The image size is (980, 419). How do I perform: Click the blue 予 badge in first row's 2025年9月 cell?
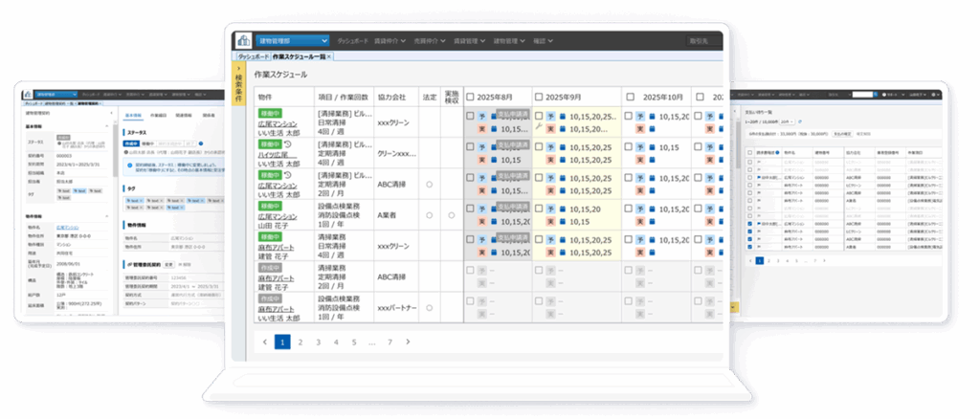click(x=552, y=115)
